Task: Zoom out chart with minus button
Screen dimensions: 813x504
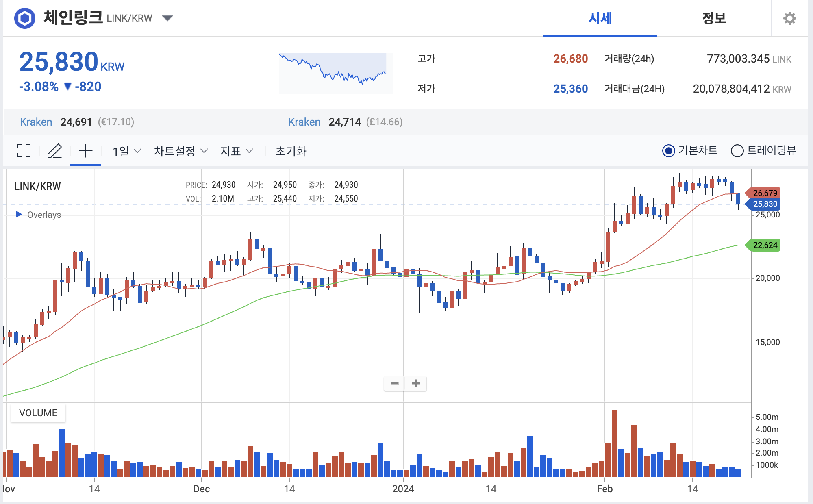Action: [x=394, y=383]
